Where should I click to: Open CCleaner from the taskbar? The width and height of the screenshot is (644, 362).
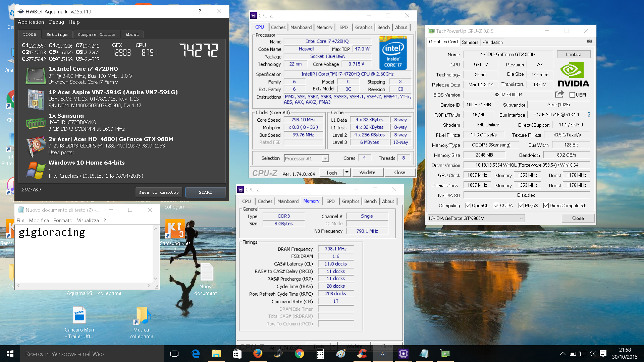coord(362,354)
